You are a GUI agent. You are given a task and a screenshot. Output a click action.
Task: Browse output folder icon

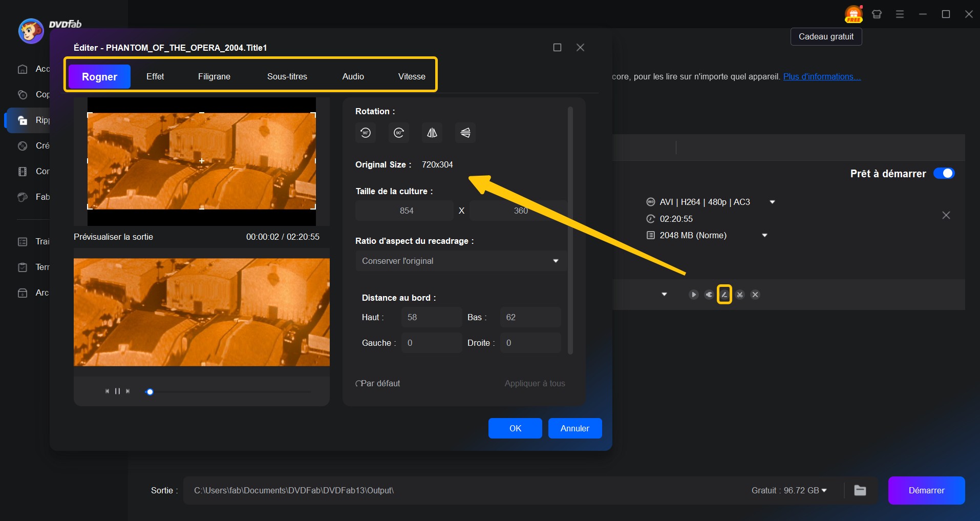[860, 490]
